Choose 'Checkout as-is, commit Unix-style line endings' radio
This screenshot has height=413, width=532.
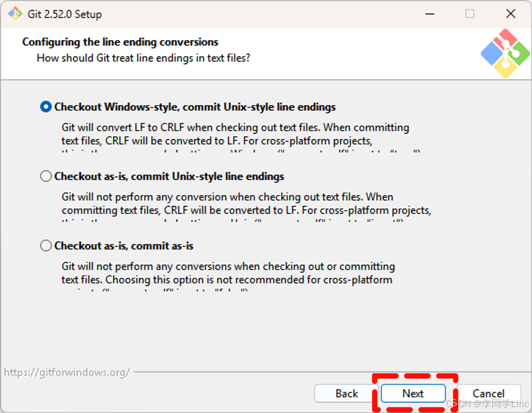(46, 176)
